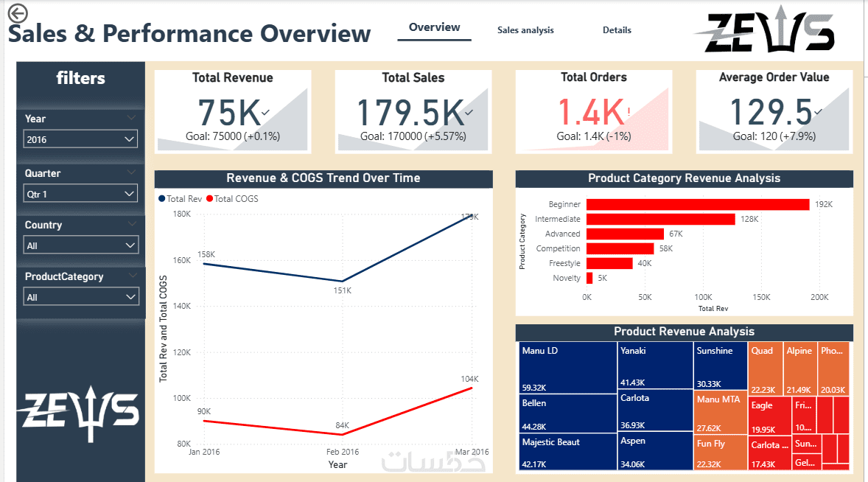This screenshot has width=868, height=482.
Task: Select the Freestyle revenue bar
Action: tap(609, 263)
